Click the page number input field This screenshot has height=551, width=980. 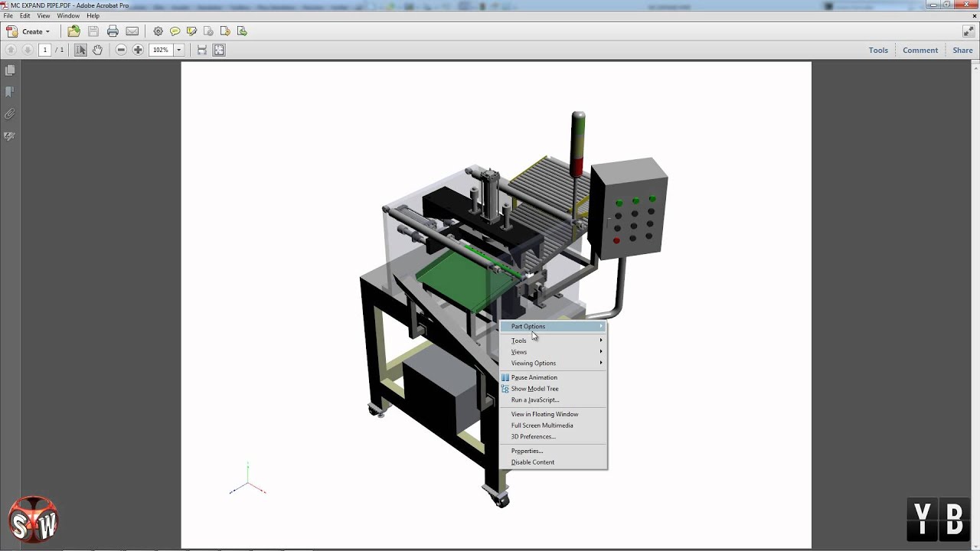[44, 50]
